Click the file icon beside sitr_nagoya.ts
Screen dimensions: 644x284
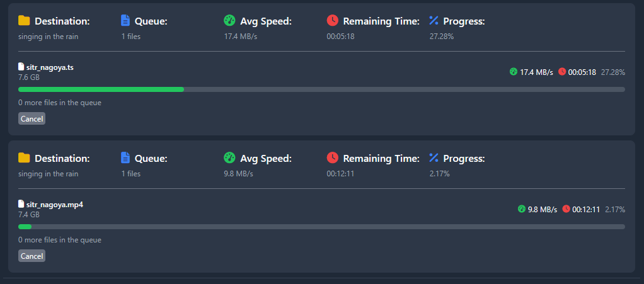[x=21, y=67]
